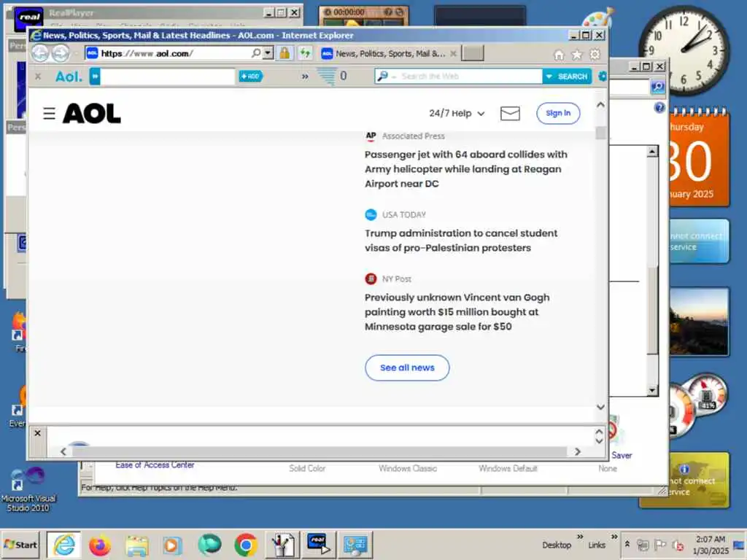
Task: Click the See all news button
Action: pyautogui.click(x=407, y=367)
